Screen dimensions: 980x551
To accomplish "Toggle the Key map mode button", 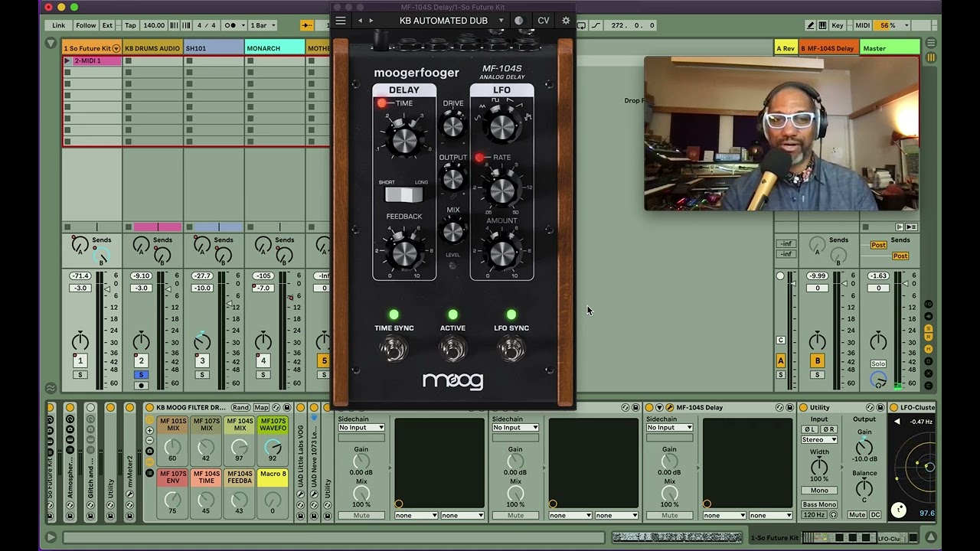I will pyautogui.click(x=838, y=25).
